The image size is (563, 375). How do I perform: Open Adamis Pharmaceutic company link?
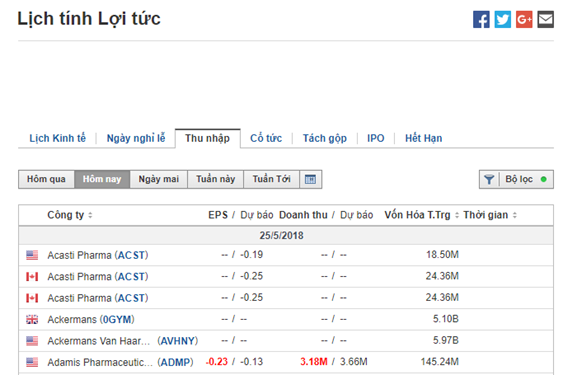pyautogui.click(x=100, y=362)
